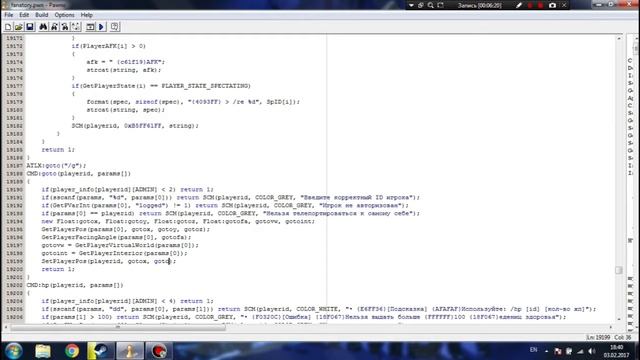Click the gotoint = GetPlayerInterior line

[x=114, y=253]
